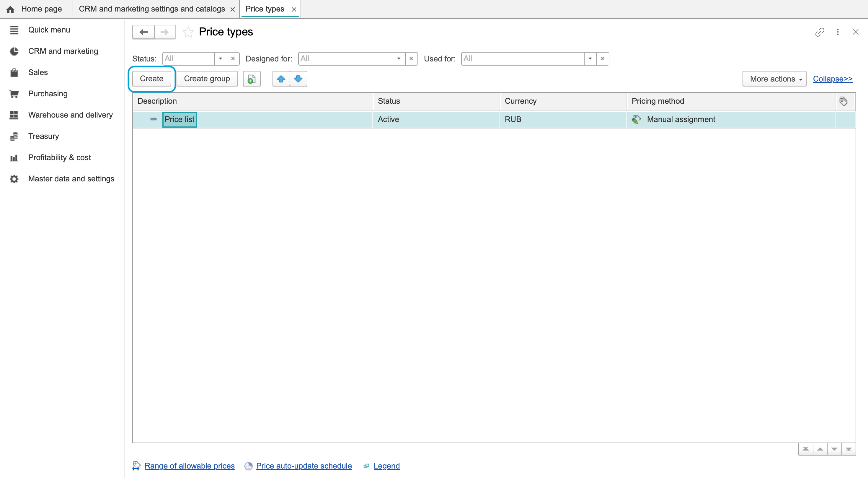Viewport: 868px width, 478px height.
Task: Click the Sales shopping bag icon
Action: point(14,72)
